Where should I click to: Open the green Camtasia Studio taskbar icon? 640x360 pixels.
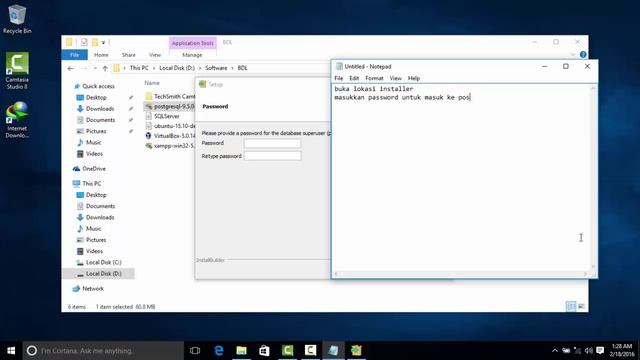287,351
